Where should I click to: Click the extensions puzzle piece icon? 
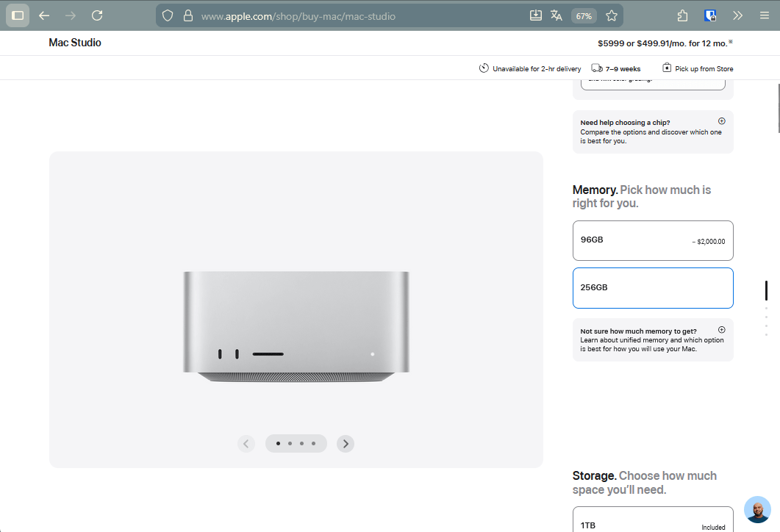click(x=681, y=15)
